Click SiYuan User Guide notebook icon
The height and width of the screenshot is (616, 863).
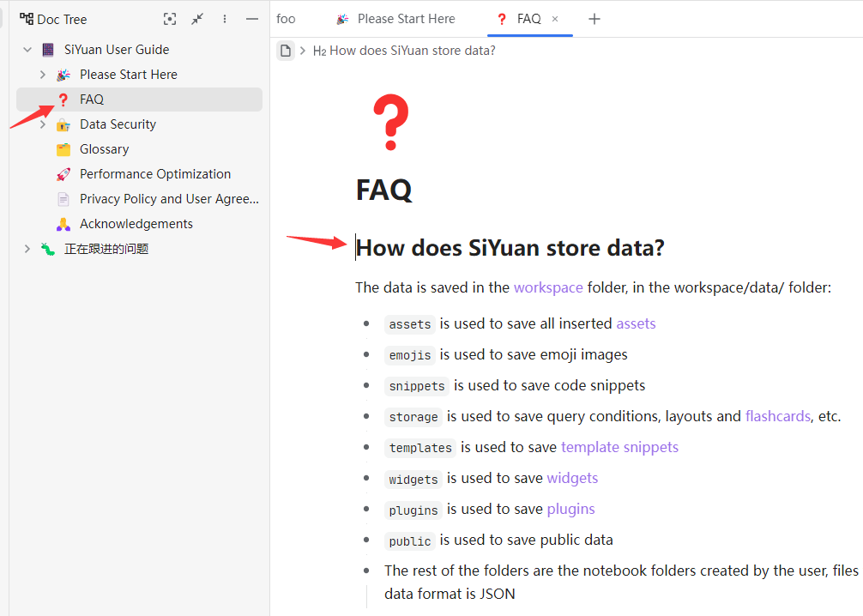[x=48, y=50]
